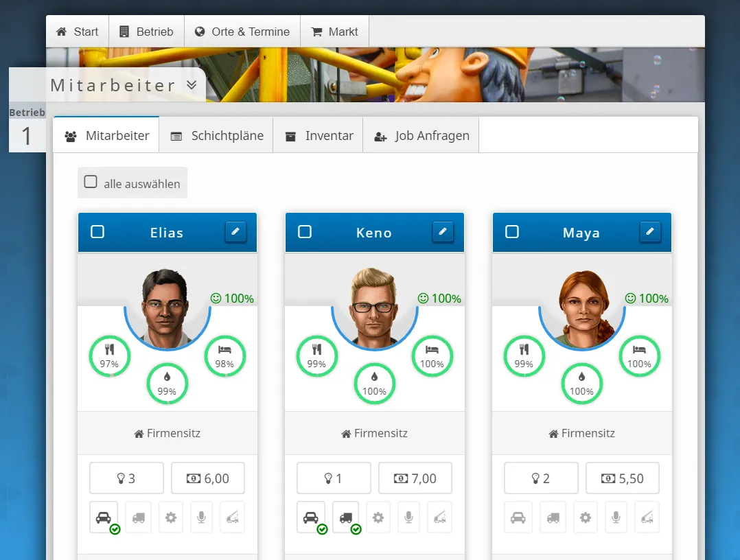The width and height of the screenshot is (740, 560).
Task: Click Elias's wage button showing 6,00
Action: (x=208, y=478)
